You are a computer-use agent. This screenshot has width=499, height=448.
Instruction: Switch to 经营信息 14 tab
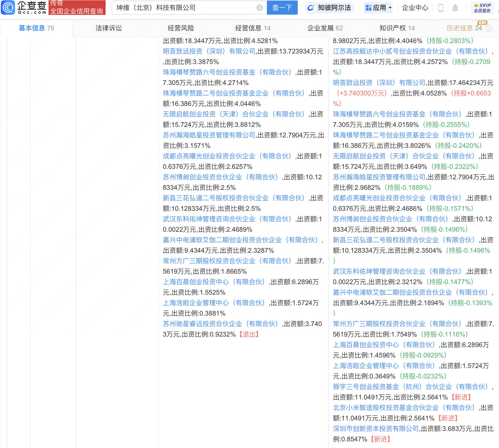(253, 28)
